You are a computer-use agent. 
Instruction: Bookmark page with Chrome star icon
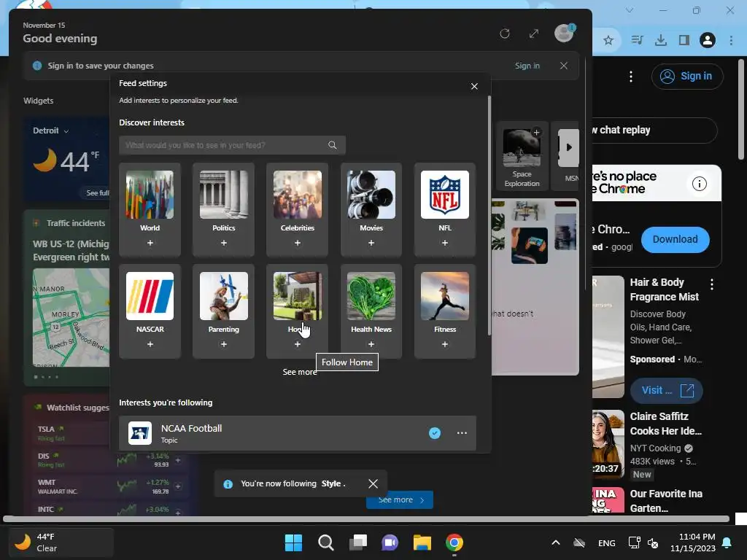[x=608, y=41]
